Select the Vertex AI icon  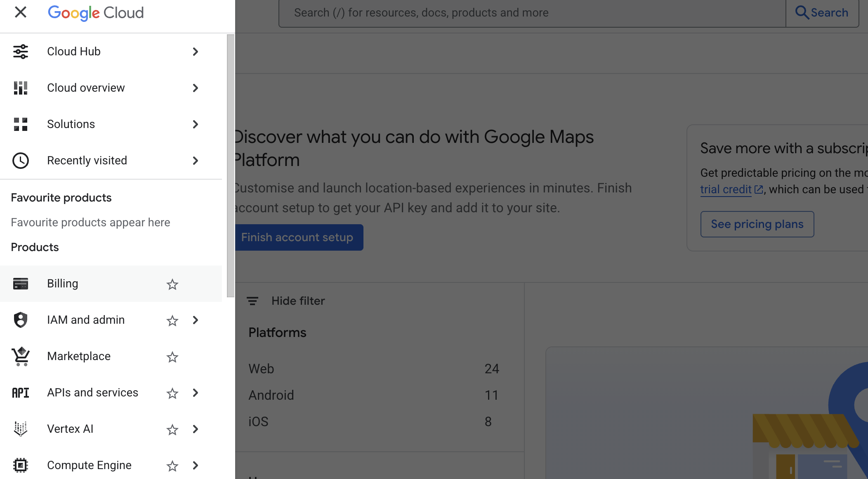[x=21, y=429]
